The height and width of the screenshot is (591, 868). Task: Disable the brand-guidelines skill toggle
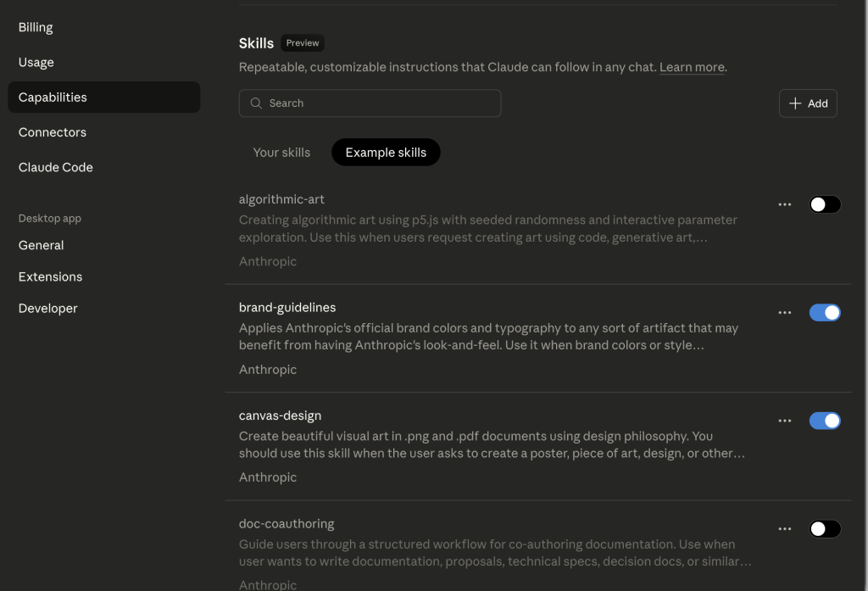pos(825,313)
